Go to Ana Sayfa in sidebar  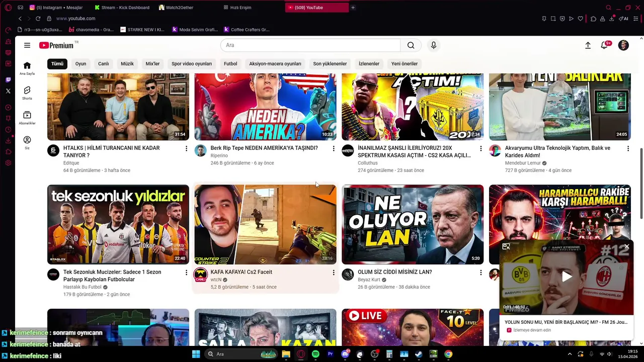pos(27,68)
